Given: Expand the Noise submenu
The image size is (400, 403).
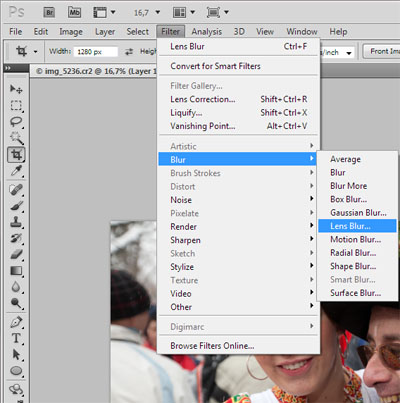Looking at the screenshot, I should [238, 200].
